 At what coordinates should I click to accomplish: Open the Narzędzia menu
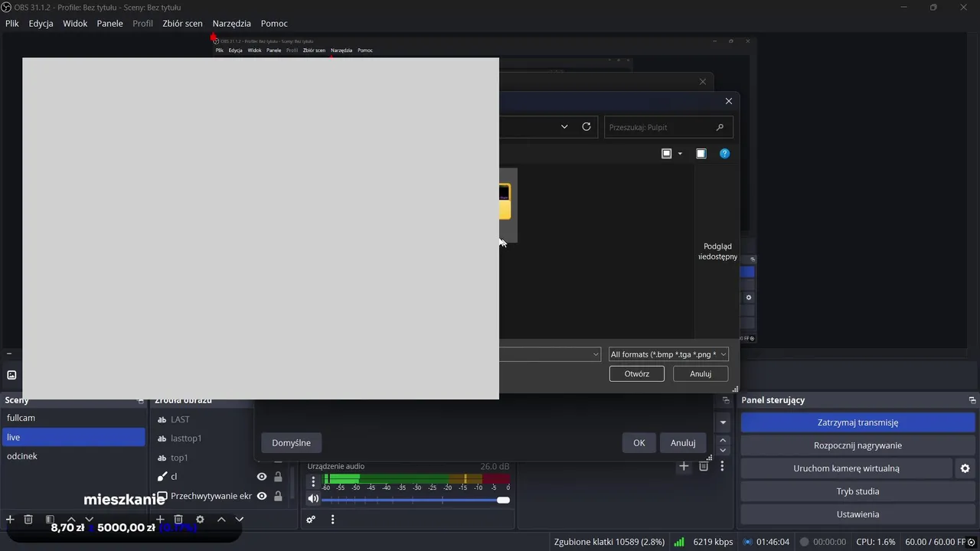[232, 24]
